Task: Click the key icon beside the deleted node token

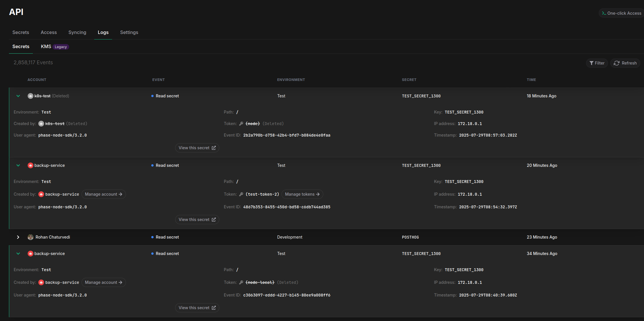Action: pyautogui.click(x=241, y=123)
